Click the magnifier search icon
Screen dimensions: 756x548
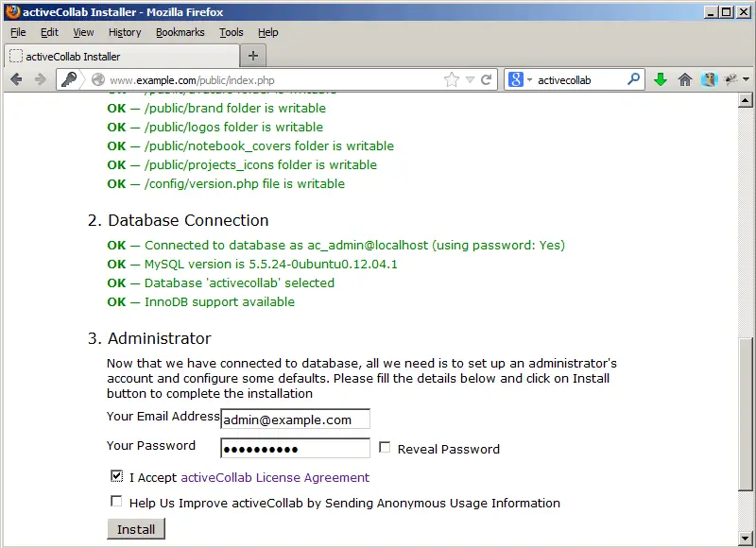633,78
